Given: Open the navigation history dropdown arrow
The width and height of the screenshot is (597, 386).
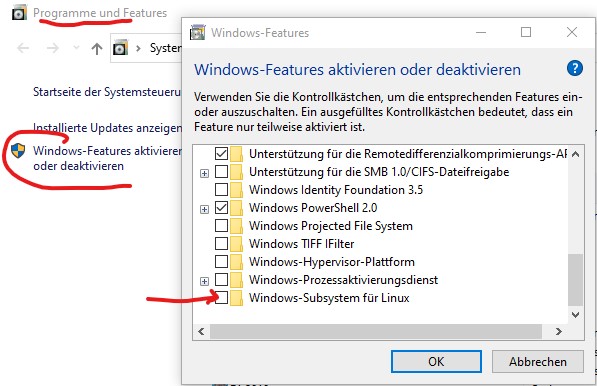Looking at the screenshot, I should [x=76, y=48].
